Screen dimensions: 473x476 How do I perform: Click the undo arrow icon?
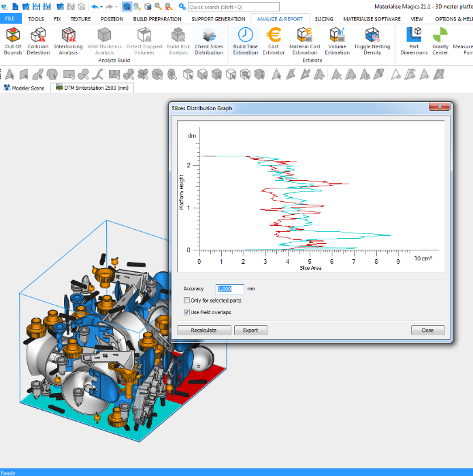click(95, 6)
